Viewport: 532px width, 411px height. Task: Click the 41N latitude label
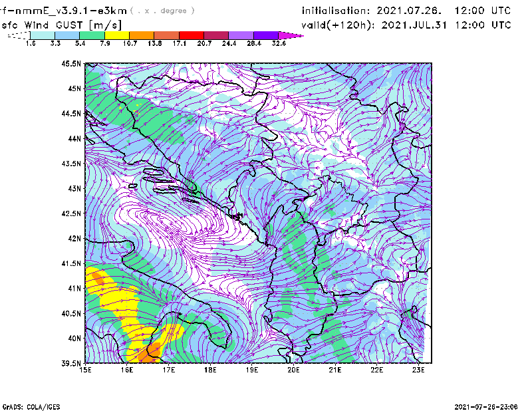(74, 289)
